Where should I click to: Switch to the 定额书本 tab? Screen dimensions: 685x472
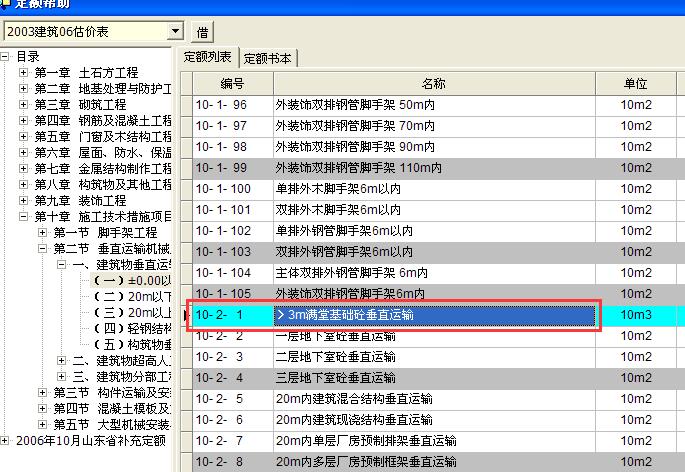(x=267, y=58)
